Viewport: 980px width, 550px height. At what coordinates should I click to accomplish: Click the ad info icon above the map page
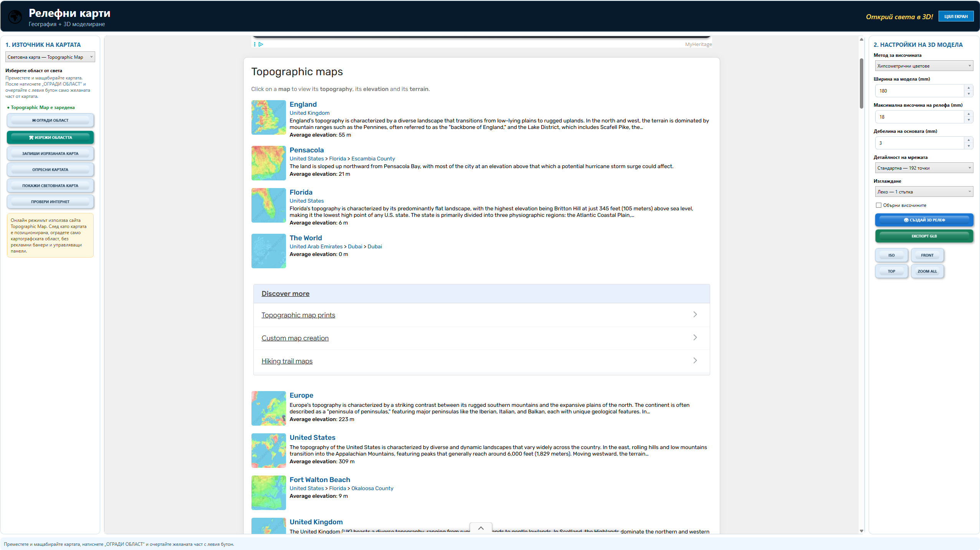coord(255,45)
